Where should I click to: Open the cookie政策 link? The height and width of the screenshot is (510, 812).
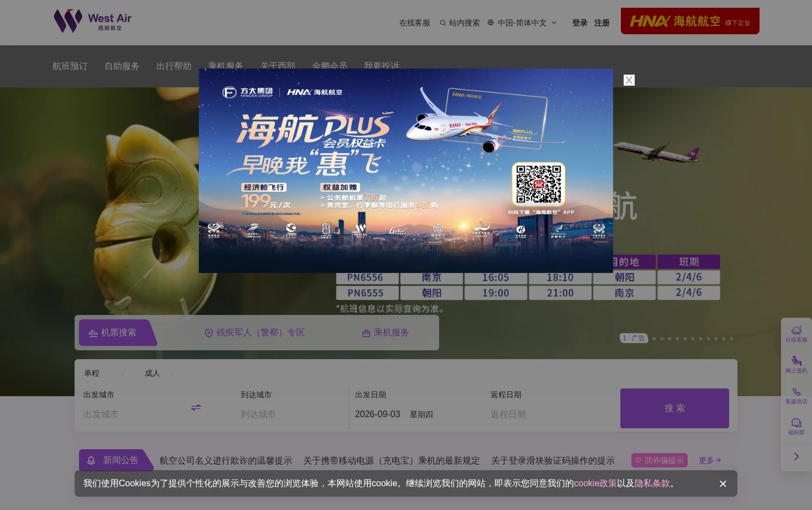[595, 483]
